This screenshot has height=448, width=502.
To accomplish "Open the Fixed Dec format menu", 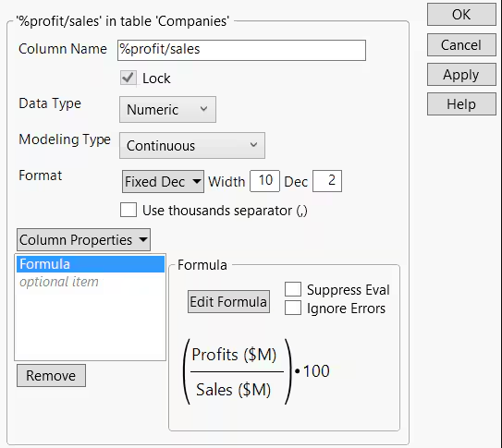I will [x=163, y=181].
